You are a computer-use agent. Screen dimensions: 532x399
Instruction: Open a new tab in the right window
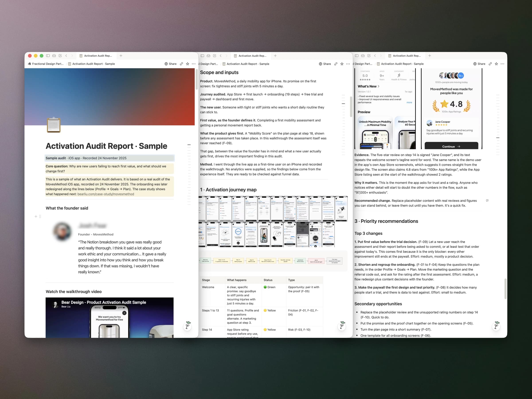click(430, 56)
